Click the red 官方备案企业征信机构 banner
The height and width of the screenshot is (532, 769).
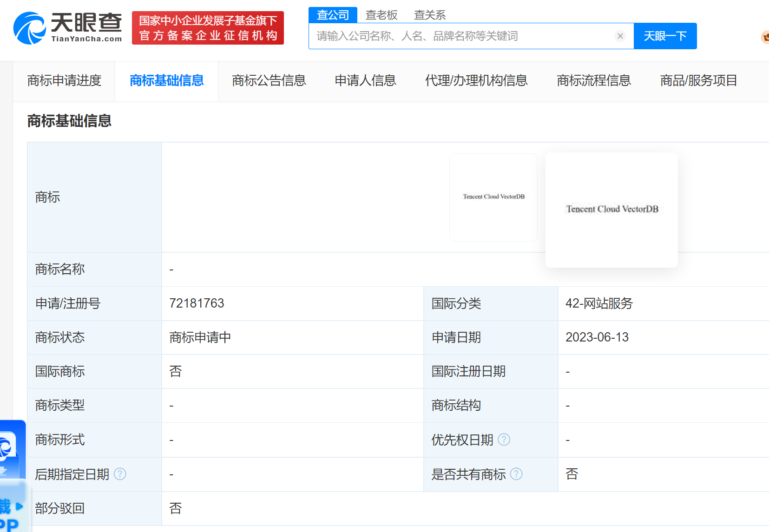point(208,28)
